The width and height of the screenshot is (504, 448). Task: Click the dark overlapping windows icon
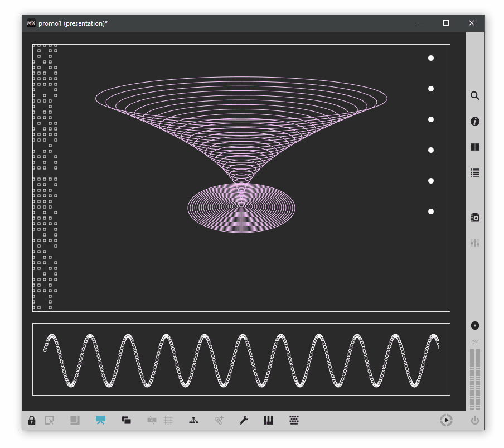tap(126, 420)
